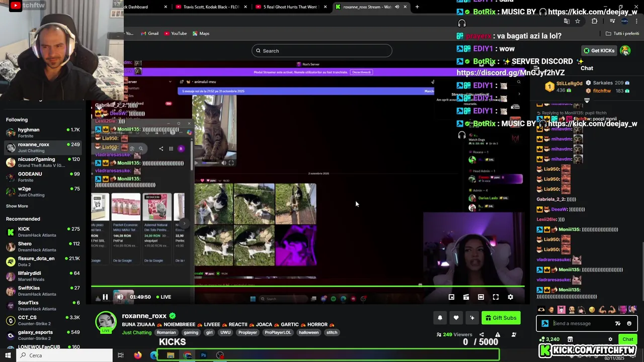Open the emote picker smiley icon
Screen dimensions: 644x362
tap(629, 323)
